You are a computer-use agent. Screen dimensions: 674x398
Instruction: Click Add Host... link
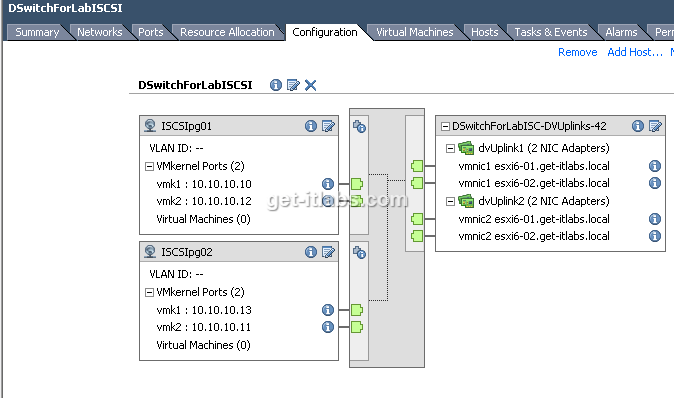[x=635, y=52]
